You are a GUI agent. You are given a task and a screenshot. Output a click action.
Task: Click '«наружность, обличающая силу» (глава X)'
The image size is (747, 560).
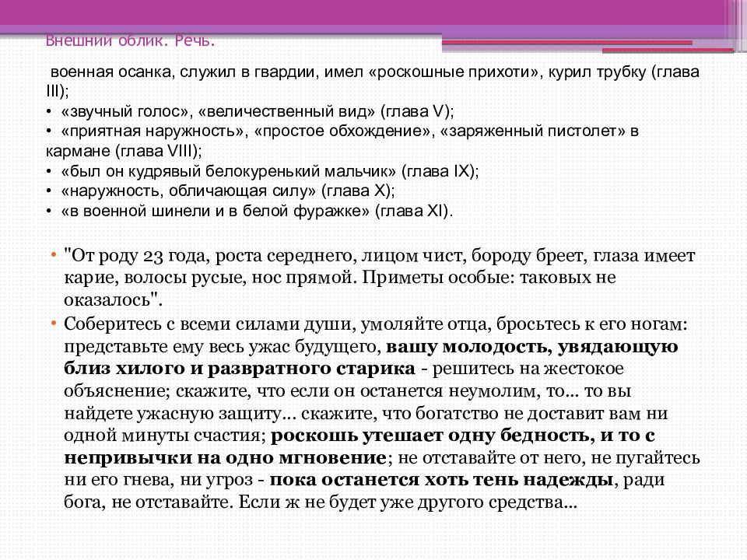228,191
